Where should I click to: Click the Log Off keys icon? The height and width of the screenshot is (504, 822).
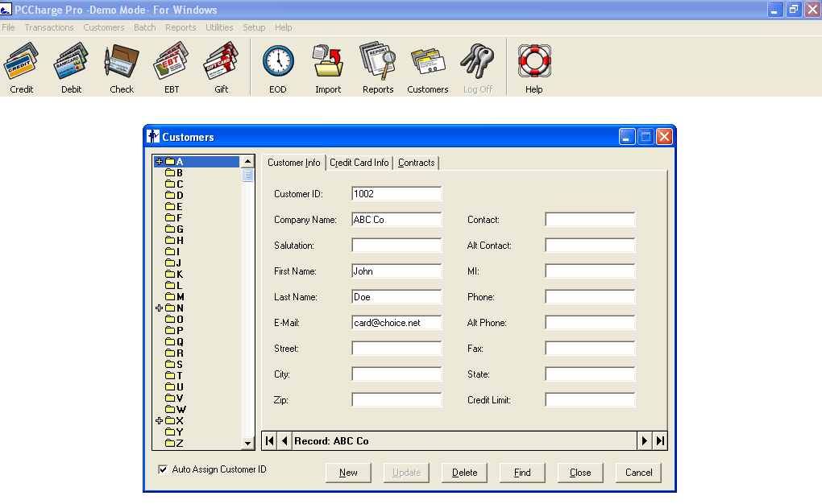pos(478,68)
